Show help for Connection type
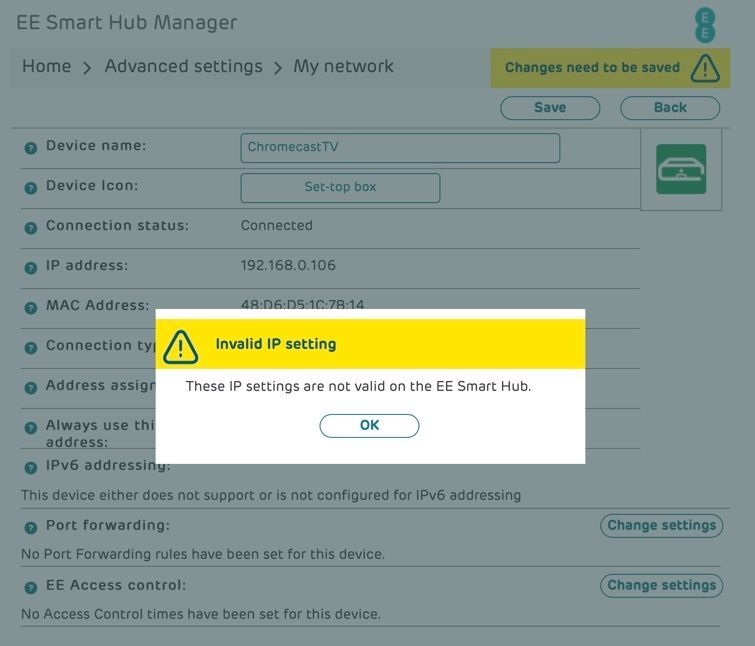This screenshot has width=755, height=646. tap(31, 348)
